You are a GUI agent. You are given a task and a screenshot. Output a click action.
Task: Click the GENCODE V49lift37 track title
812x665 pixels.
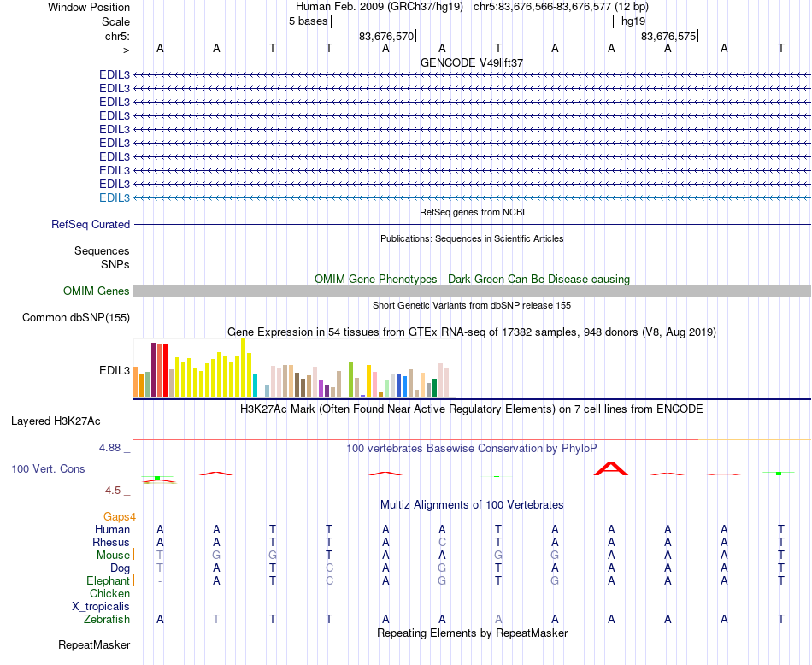point(472,62)
